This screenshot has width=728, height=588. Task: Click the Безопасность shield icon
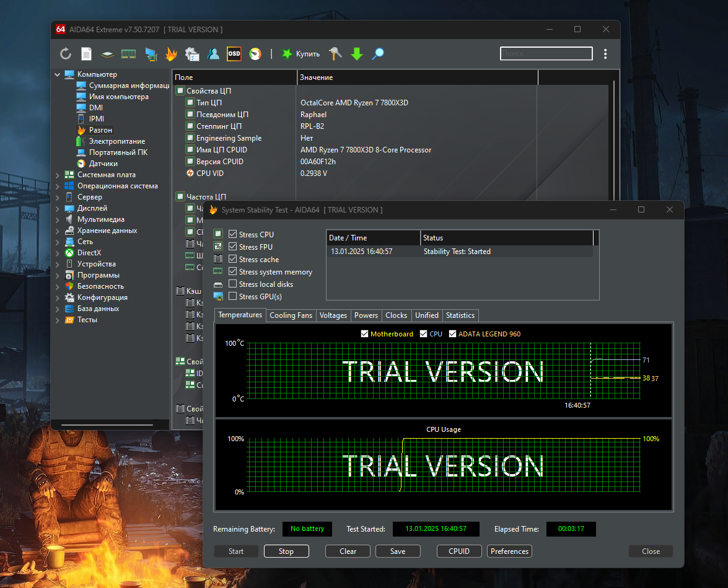[x=69, y=286]
